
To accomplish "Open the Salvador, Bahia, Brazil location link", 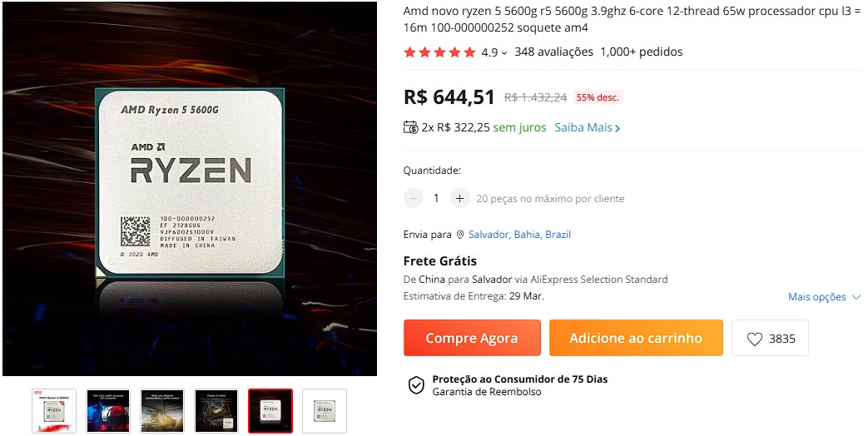I will (x=519, y=235).
